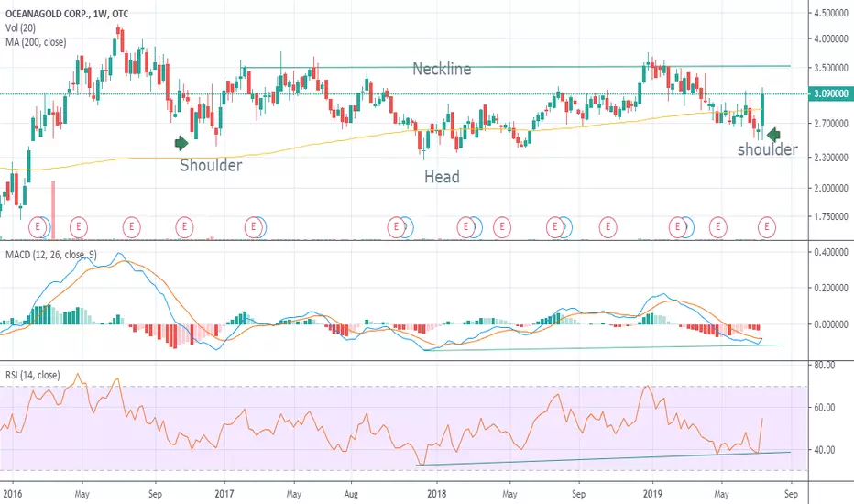Click the green arrow above the right shoulder label
854x504 pixels.
(x=773, y=134)
